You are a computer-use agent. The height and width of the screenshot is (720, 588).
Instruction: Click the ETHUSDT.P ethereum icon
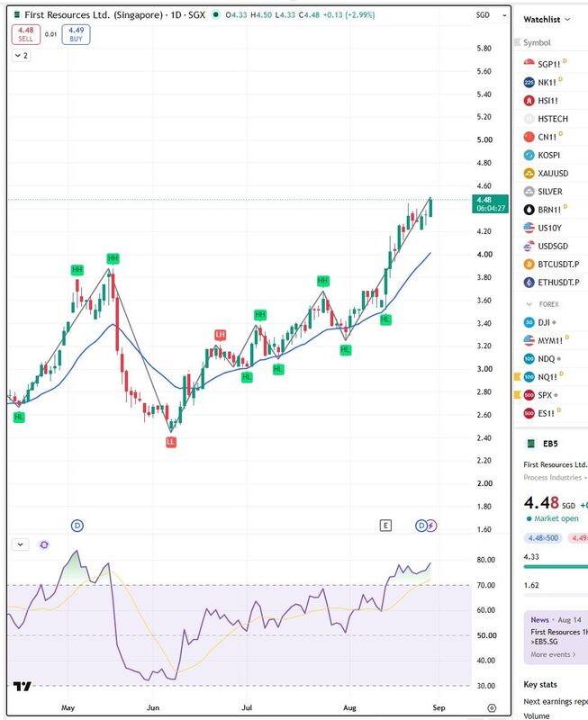pos(529,283)
